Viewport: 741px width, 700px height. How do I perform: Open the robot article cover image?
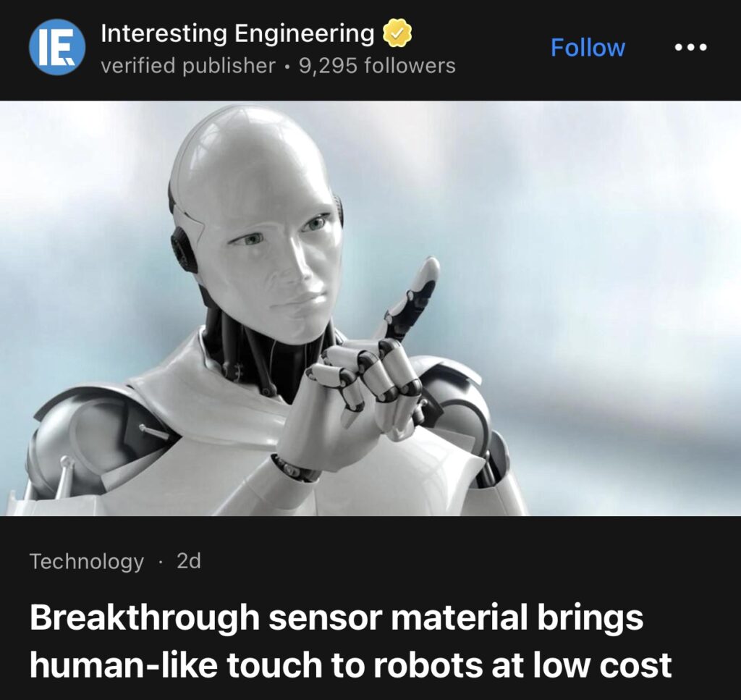click(x=370, y=308)
